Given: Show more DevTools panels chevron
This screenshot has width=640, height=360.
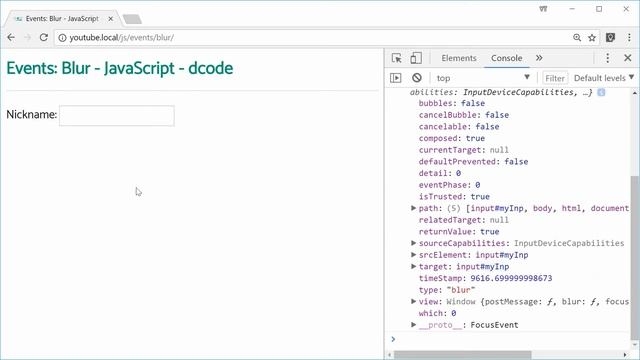Looking at the screenshot, I should 539,58.
